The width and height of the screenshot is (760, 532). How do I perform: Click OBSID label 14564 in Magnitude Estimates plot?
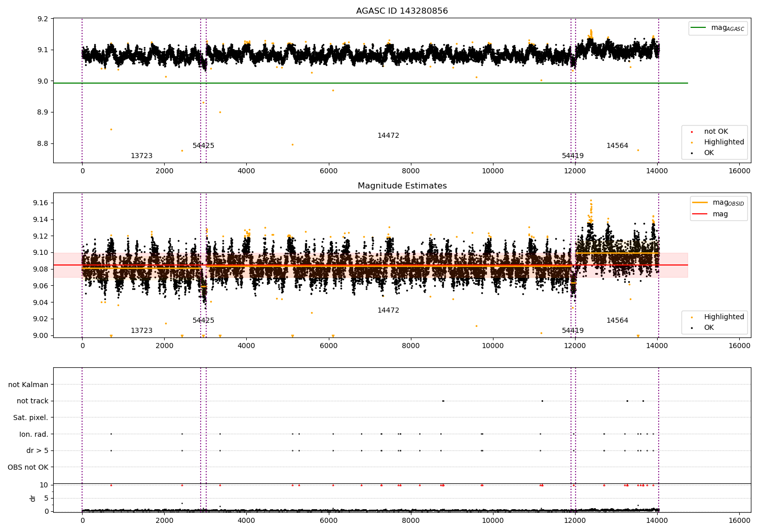(x=617, y=321)
